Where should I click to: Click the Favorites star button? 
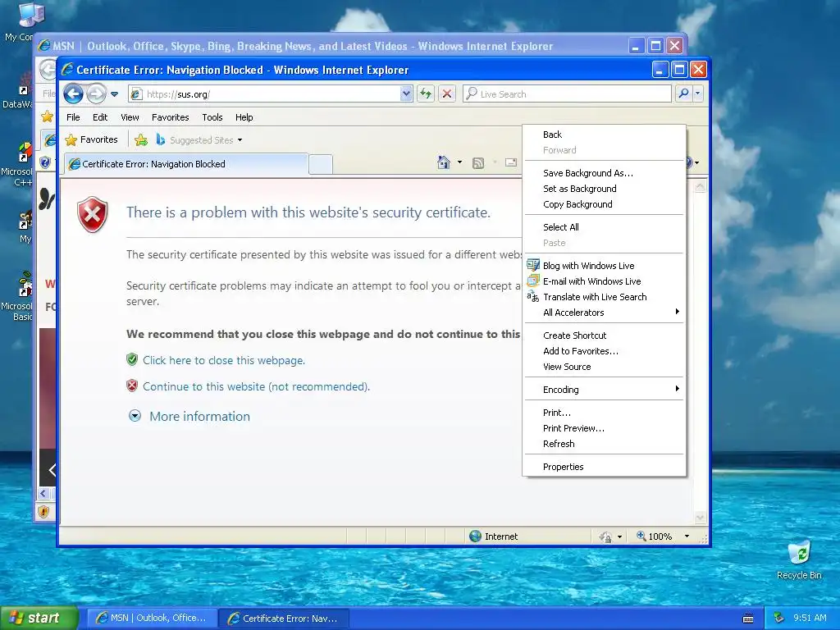pos(92,139)
